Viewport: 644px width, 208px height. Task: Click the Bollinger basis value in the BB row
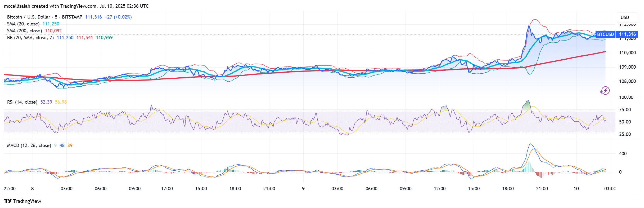(65, 38)
